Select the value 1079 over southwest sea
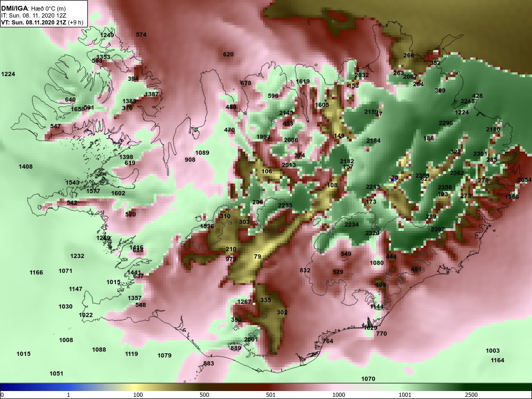The width and height of the screenshot is (532, 399). tap(164, 355)
